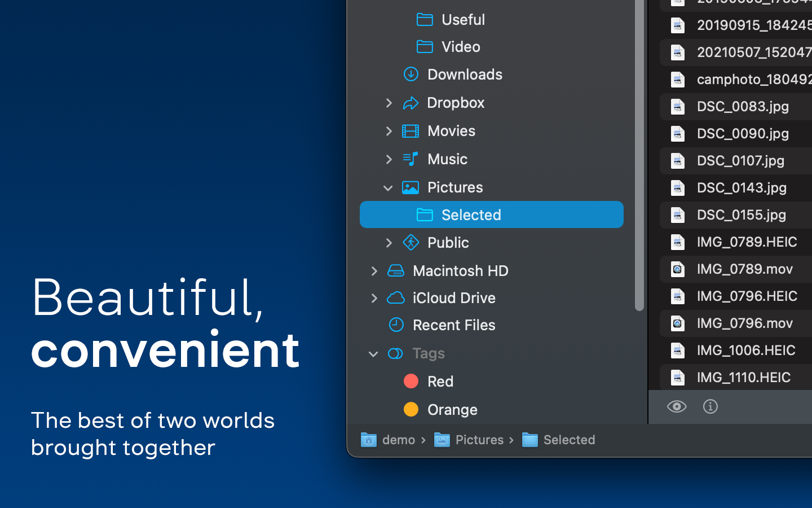Image resolution: width=812 pixels, height=508 pixels.
Task: Open the info button in bottom bar
Action: (710, 406)
